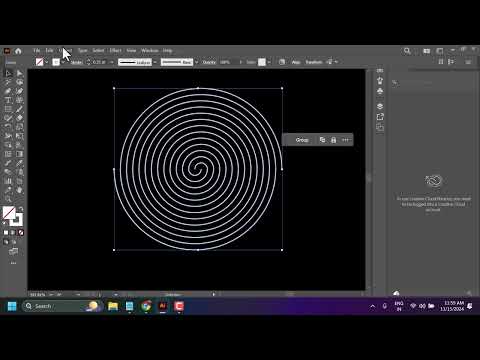Toggle the lock icon in contextual task bar

333,140
